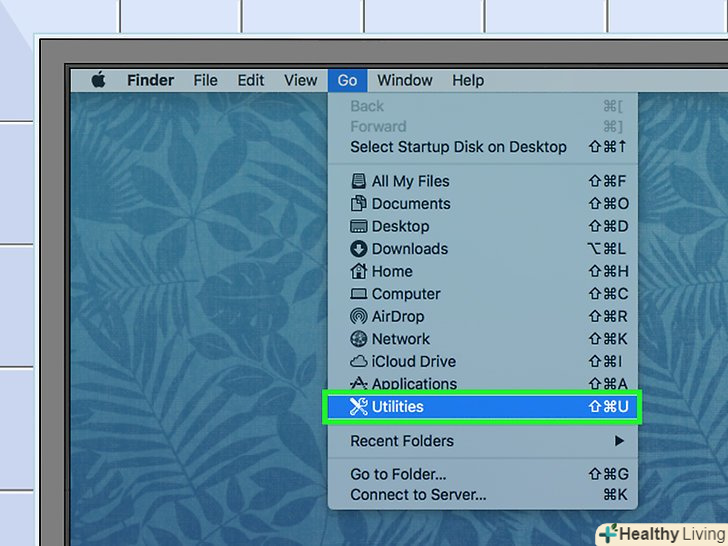
Task: Click the Documents label
Action: pyautogui.click(x=411, y=203)
